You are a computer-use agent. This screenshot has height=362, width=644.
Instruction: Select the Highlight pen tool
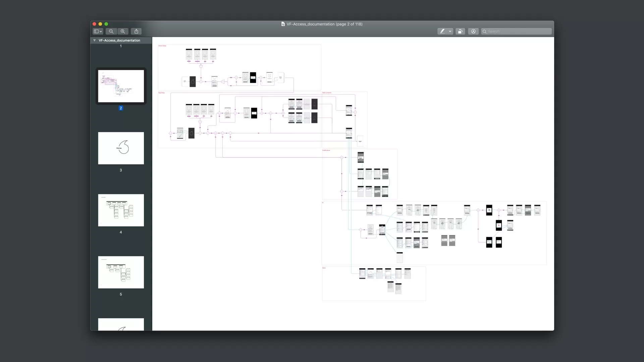(x=442, y=32)
